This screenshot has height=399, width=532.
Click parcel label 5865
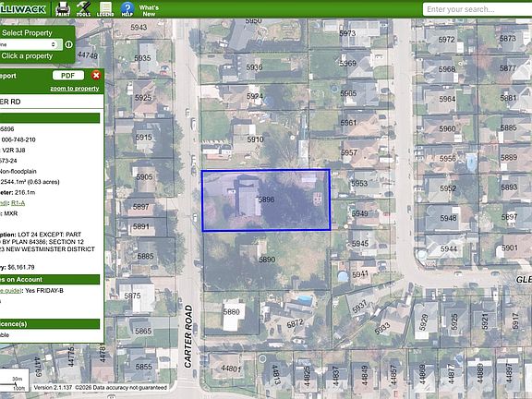[143, 331]
